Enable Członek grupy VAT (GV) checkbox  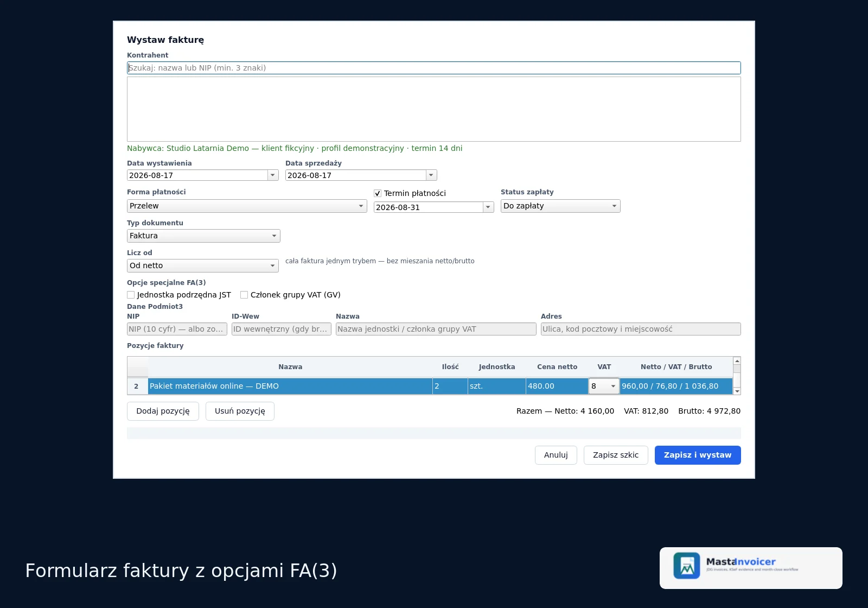click(x=244, y=295)
